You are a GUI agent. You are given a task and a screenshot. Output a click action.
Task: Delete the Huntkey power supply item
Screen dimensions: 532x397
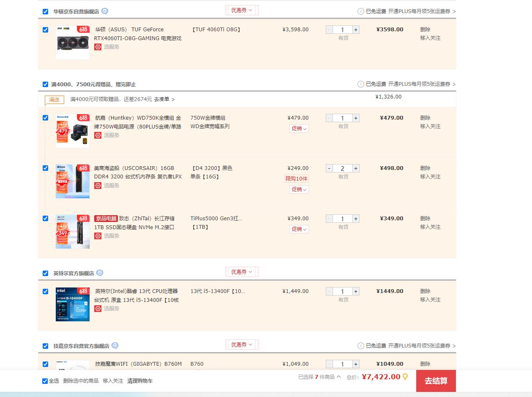[x=425, y=118]
